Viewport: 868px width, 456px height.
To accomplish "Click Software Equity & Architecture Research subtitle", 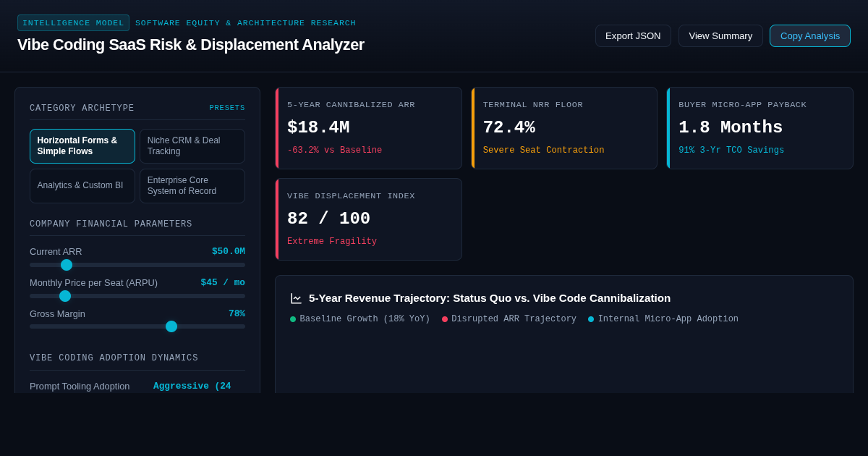I will pyautogui.click(x=246, y=23).
